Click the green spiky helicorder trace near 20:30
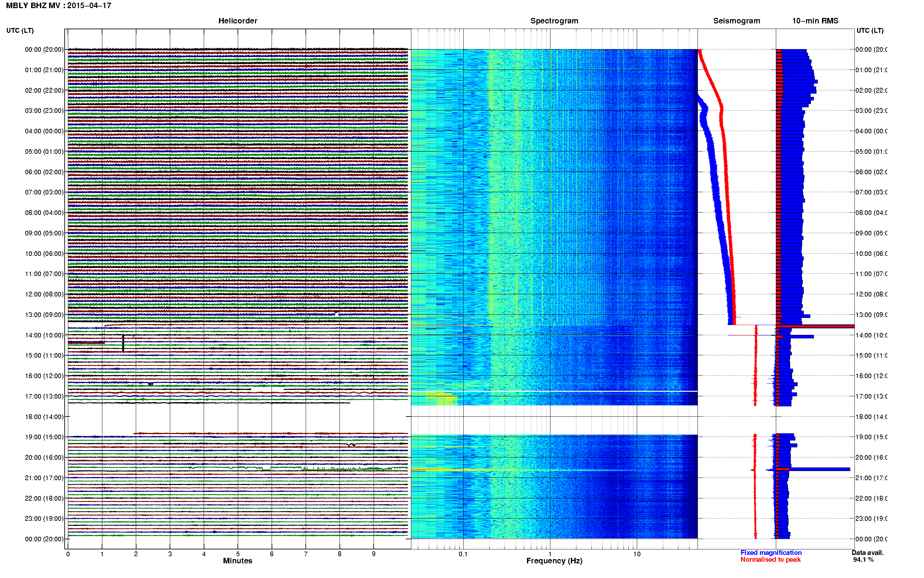The height and width of the screenshot is (578, 924). pos(237,468)
